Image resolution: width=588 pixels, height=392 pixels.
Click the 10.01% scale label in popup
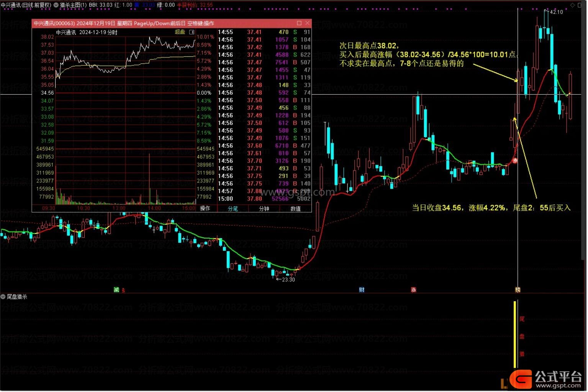[206, 37]
